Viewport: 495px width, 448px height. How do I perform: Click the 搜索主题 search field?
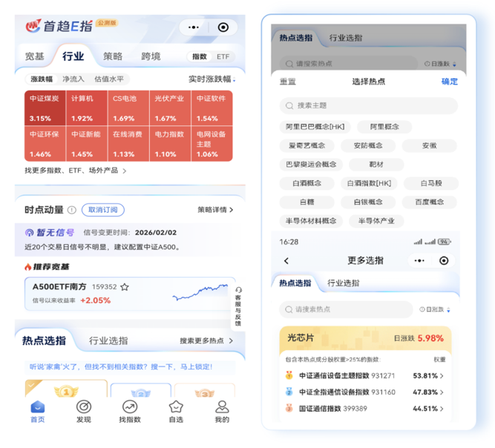tap(368, 105)
